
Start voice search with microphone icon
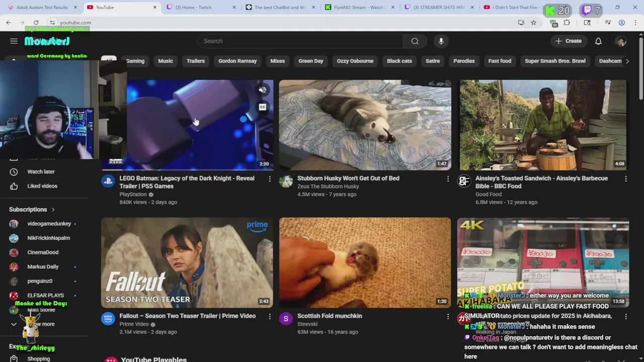(441, 41)
